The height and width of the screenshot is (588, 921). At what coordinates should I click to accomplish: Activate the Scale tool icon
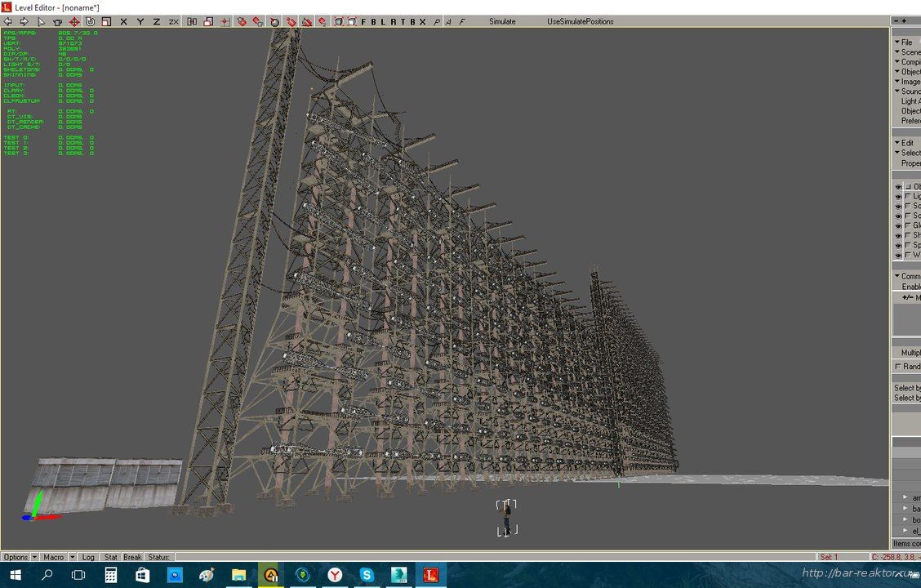coord(105,21)
